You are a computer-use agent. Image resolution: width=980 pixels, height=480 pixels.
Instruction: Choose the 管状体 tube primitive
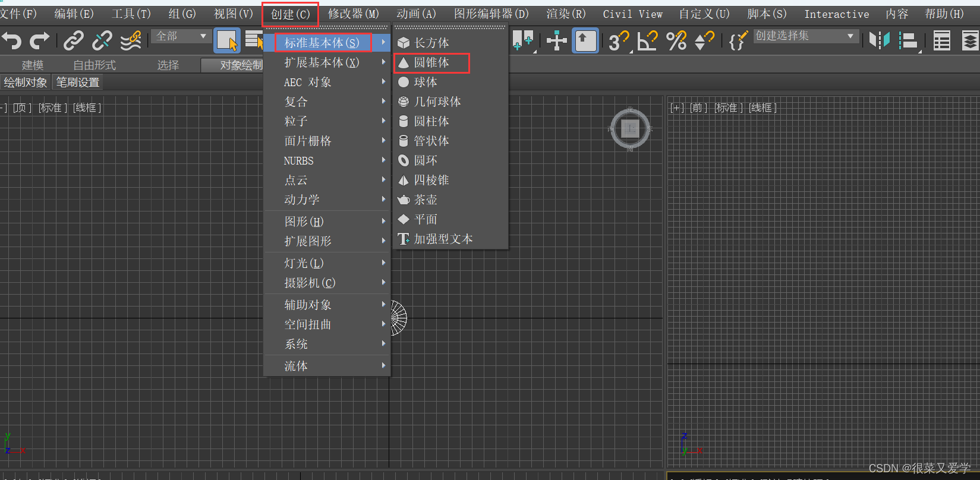(450, 141)
